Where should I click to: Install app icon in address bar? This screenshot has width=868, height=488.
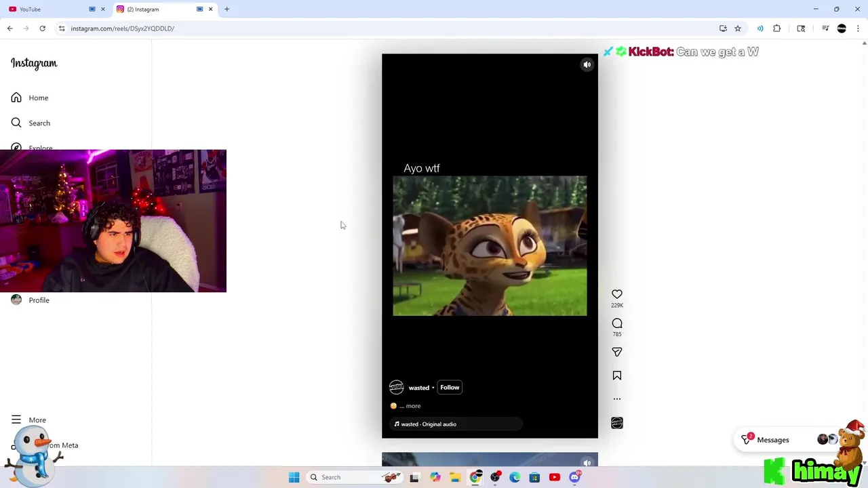pos(723,28)
